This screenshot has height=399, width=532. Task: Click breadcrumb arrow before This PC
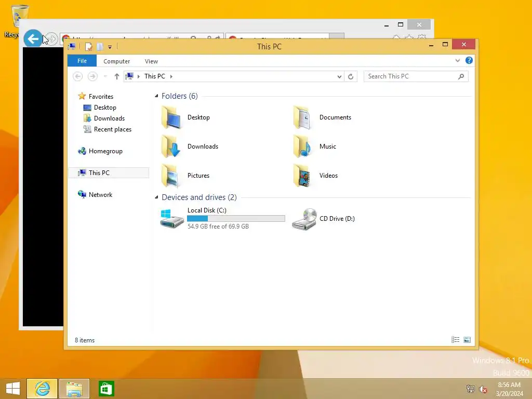[x=138, y=77]
